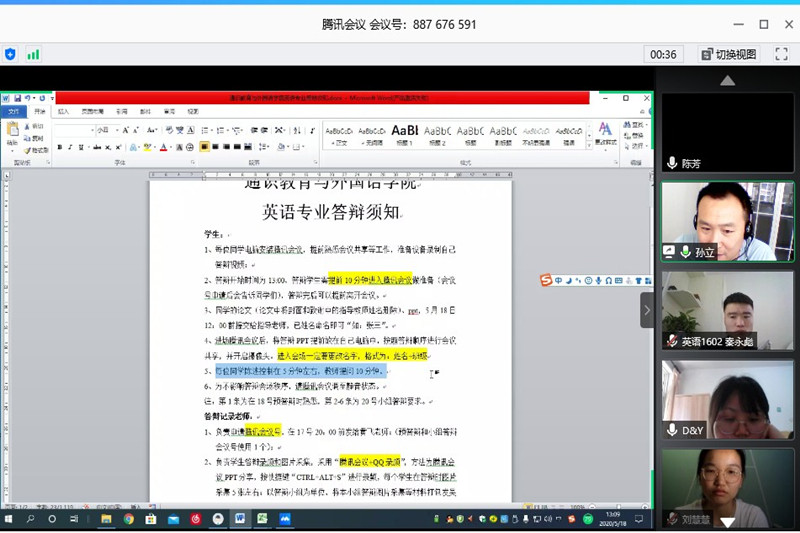Toggle Bold formatting
The width and height of the screenshot is (800, 533).
[60, 147]
